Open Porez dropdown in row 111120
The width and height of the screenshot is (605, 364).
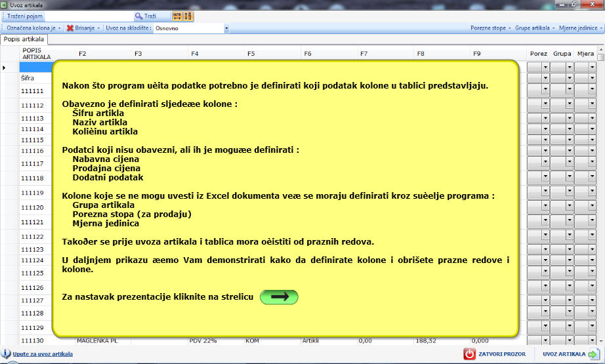pyautogui.click(x=545, y=205)
